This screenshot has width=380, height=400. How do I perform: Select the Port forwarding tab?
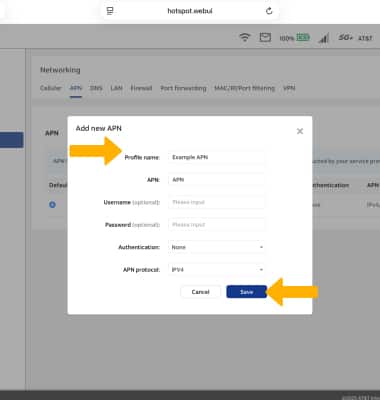coord(183,88)
